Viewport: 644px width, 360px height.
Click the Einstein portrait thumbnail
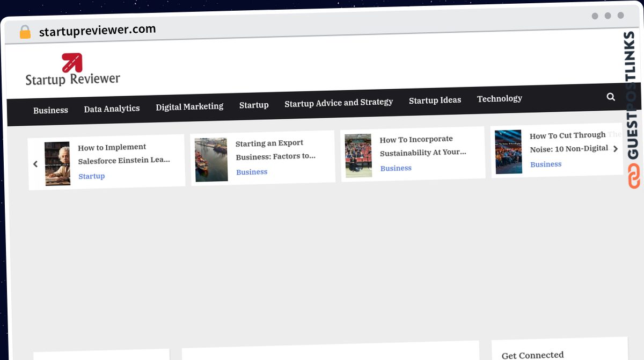pyautogui.click(x=57, y=164)
